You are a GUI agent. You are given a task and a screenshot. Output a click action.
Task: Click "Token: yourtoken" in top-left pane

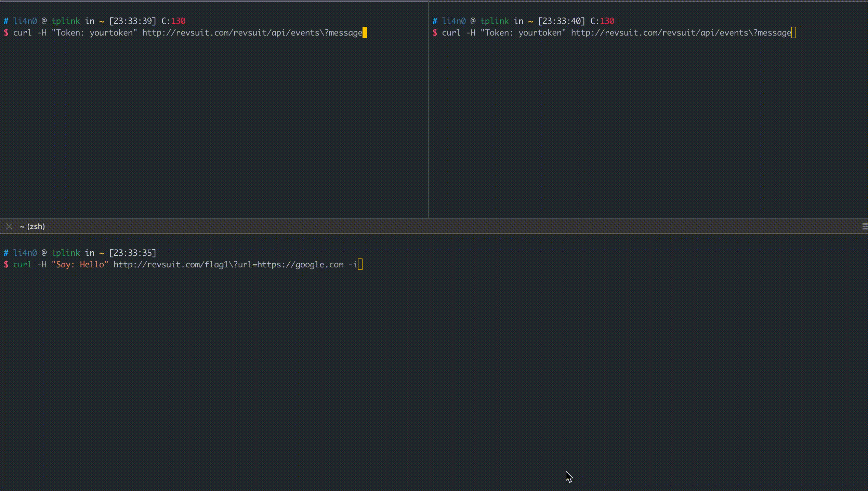pos(94,33)
